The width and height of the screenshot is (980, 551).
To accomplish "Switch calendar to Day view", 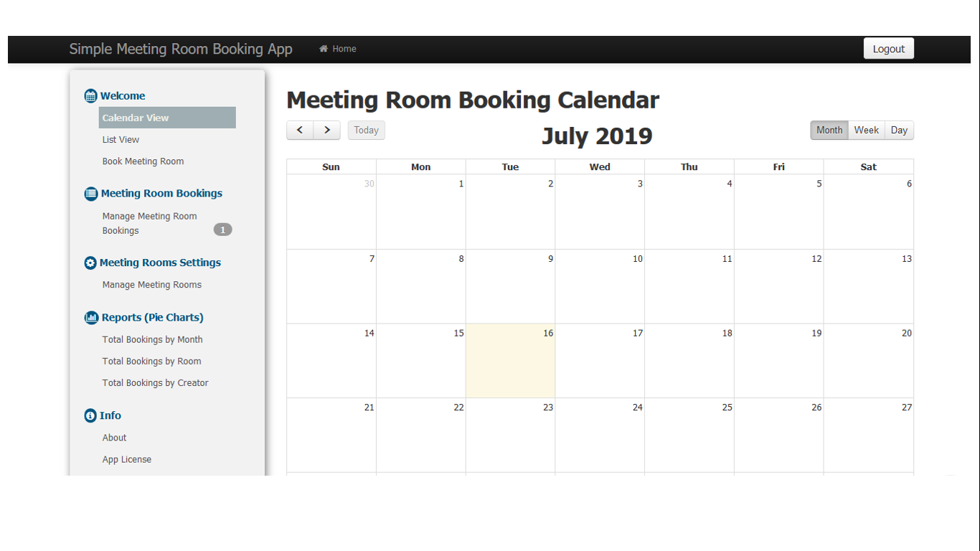I will 899,130.
